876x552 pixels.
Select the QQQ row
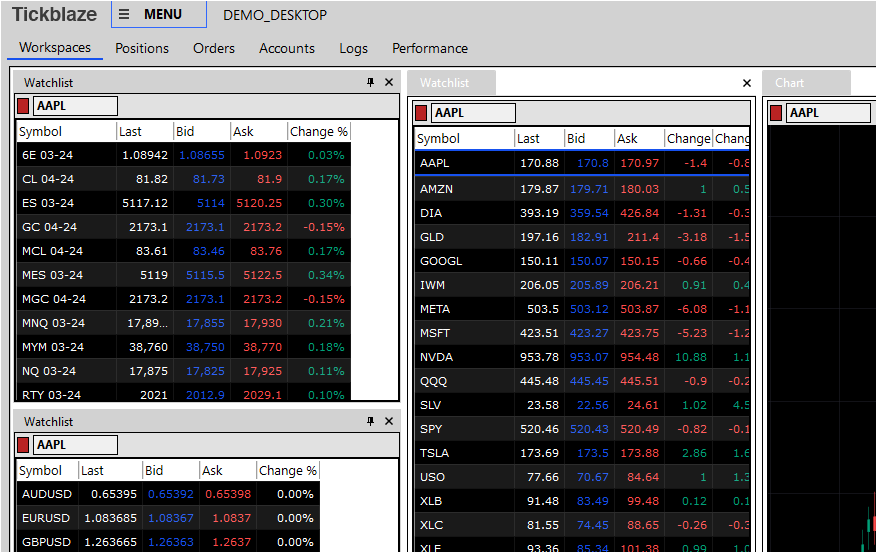(582, 381)
